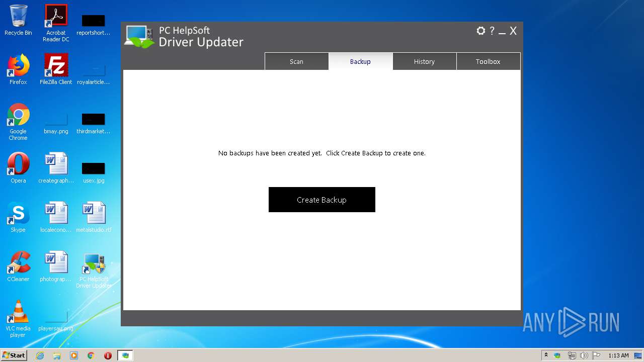644x362 pixels.
Task: Select the royalarticle file icon
Action: [x=94, y=74]
